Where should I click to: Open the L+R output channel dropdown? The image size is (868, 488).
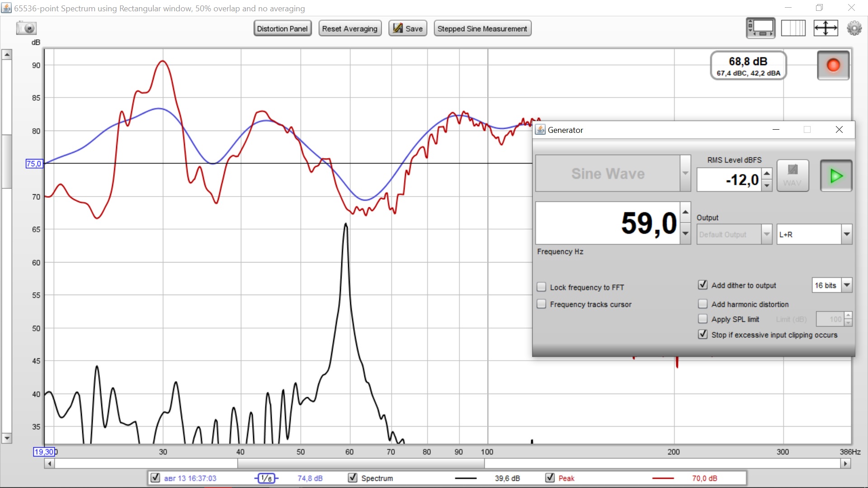click(x=846, y=235)
